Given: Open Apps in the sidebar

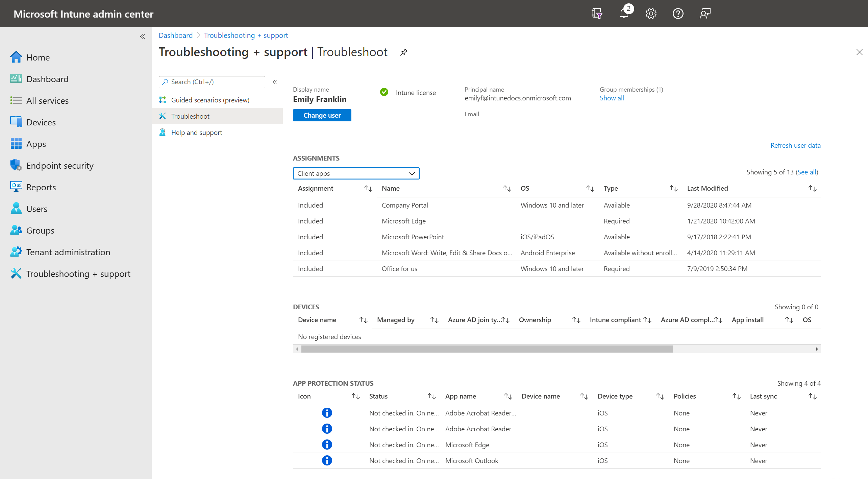Looking at the screenshot, I should [x=36, y=144].
